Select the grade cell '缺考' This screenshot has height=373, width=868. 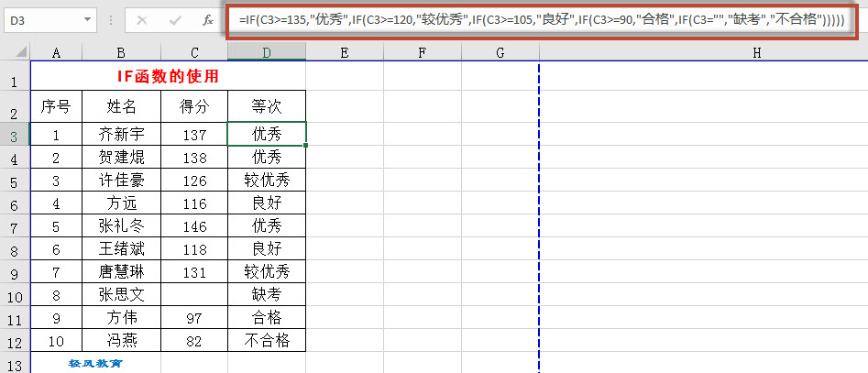click(267, 295)
